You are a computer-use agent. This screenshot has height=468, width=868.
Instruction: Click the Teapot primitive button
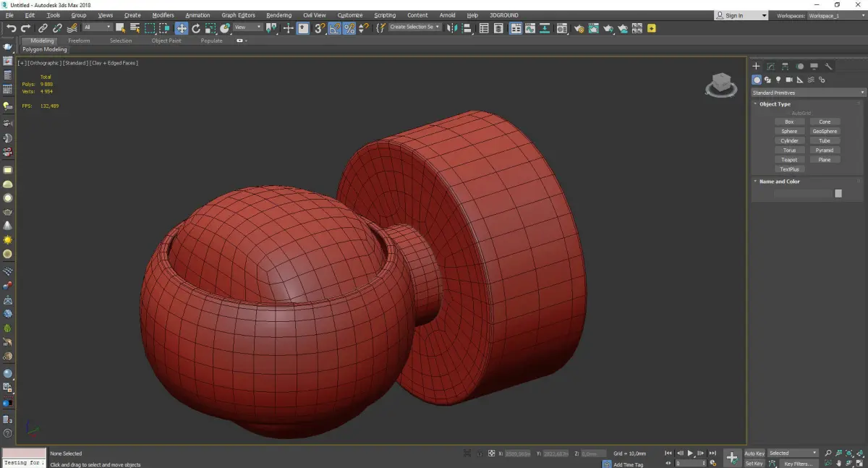[789, 160]
